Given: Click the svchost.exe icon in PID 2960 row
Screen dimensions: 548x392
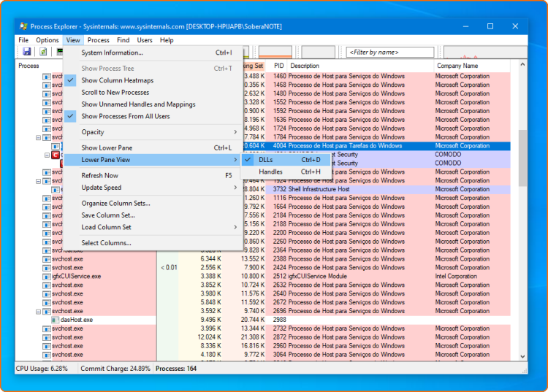Looking at the screenshot, I should [x=47, y=346].
